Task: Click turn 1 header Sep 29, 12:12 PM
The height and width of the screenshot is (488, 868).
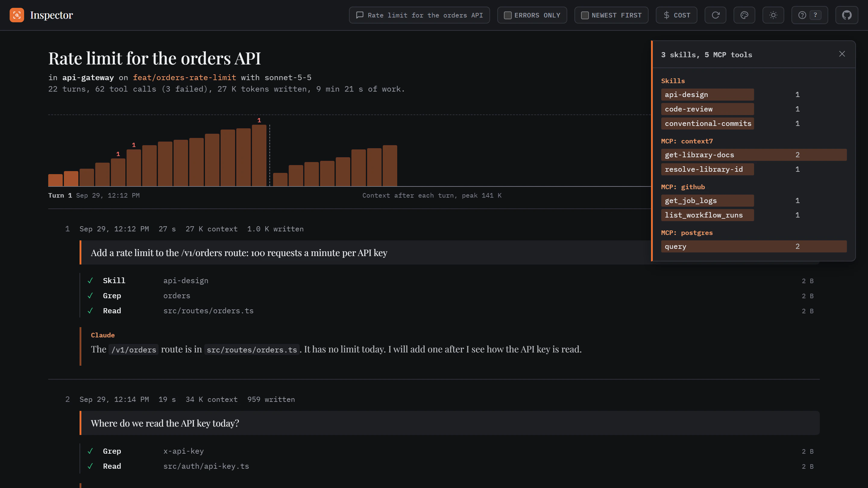Action: (x=114, y=229)
